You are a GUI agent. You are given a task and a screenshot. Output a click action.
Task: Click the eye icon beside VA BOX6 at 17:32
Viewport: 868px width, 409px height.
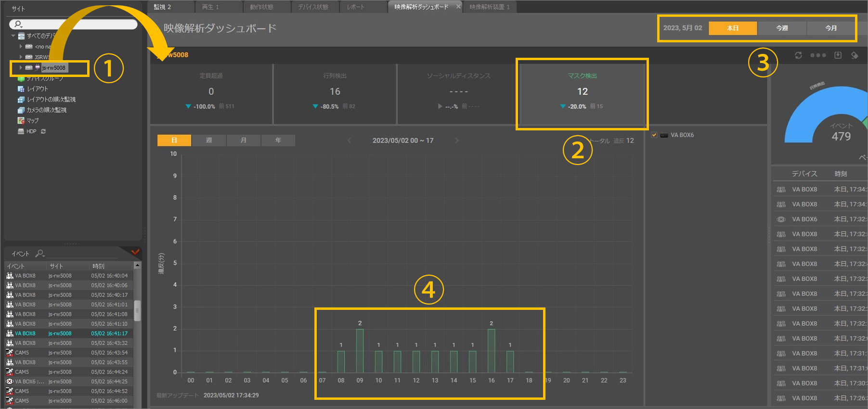click(x=781, y=219)
